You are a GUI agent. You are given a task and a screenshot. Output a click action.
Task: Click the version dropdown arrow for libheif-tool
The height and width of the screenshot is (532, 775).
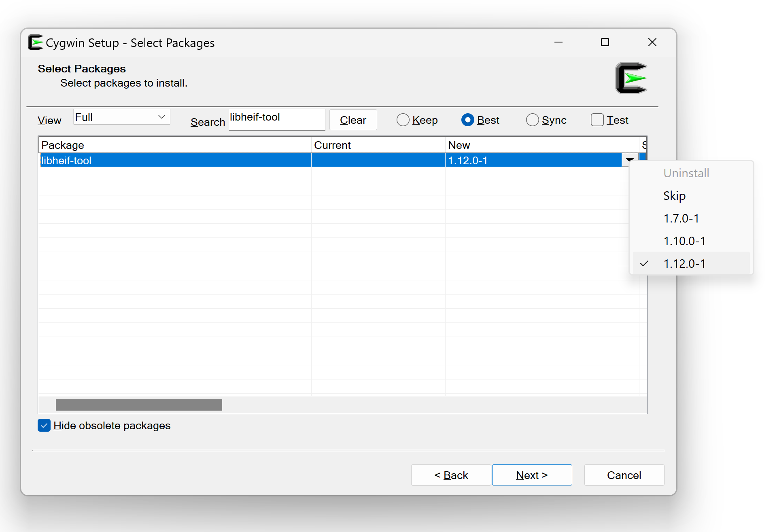(x=630, y=160)
